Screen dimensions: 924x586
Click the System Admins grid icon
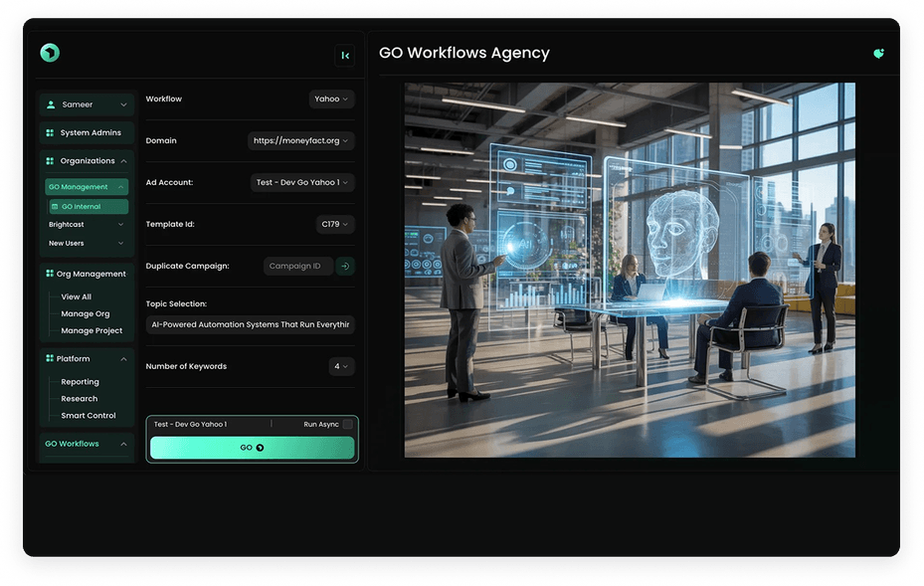coord(50,132)
